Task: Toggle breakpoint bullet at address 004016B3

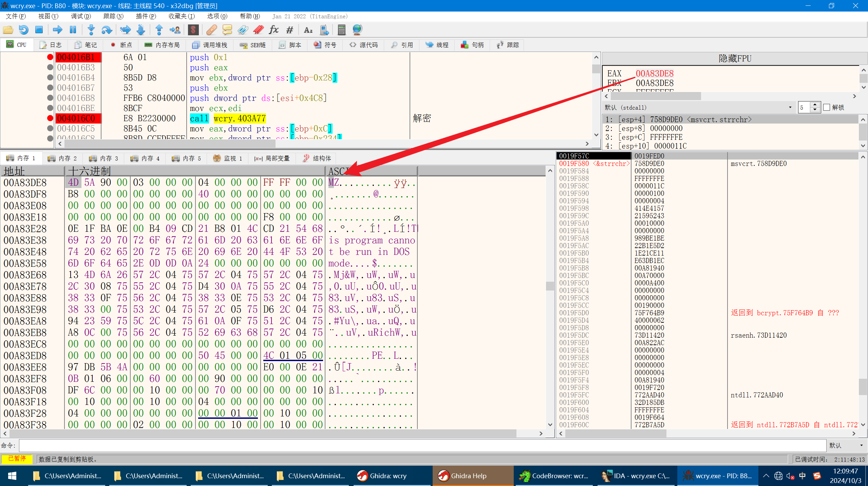Action: click(50, 68)
